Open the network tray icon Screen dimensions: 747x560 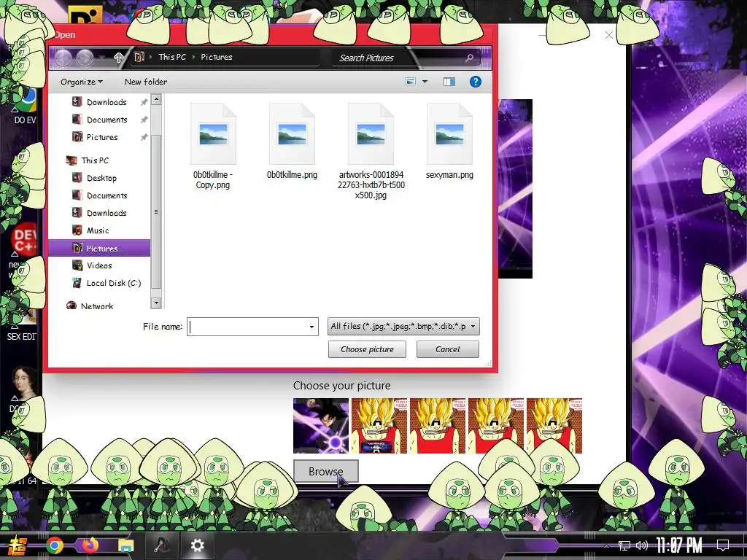(624, 545)
